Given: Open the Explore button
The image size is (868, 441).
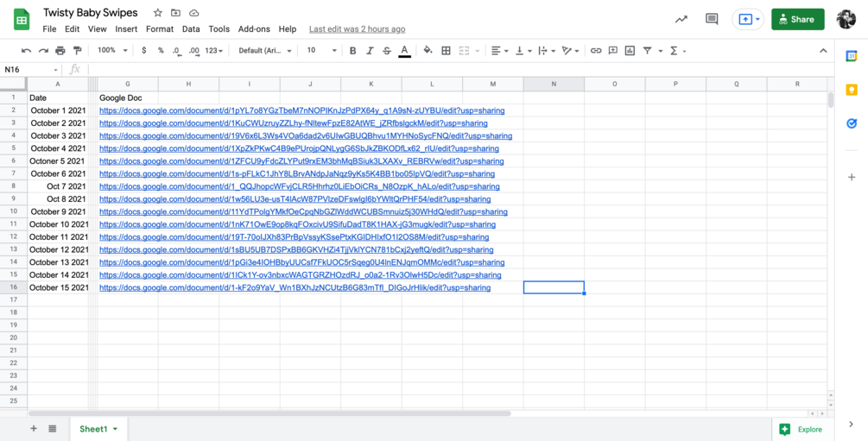Looking at the screenshot, I should point(802,430).
